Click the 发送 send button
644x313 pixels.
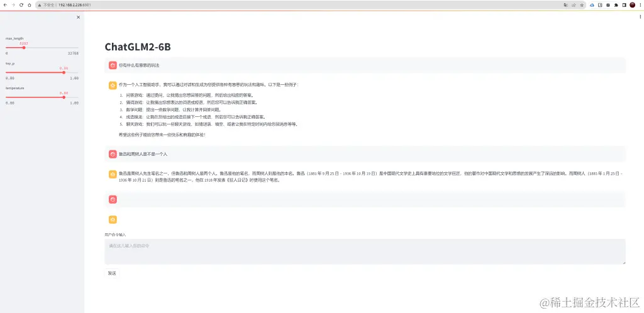(x=112, y=273)
